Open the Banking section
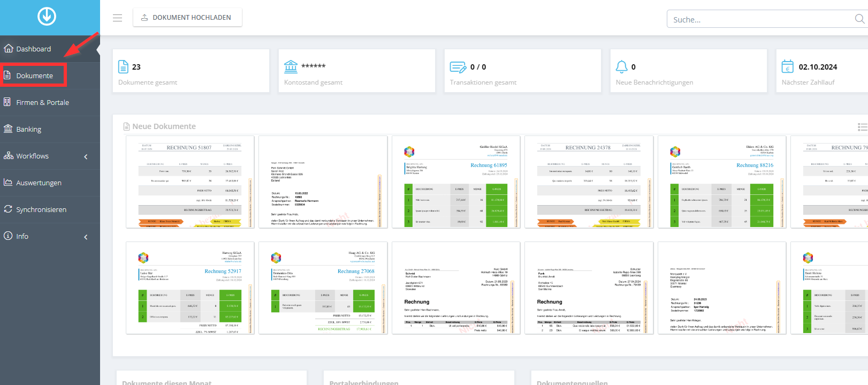This screenshot has height=385, width=868. pyautogui.click(x=50, y=129)
